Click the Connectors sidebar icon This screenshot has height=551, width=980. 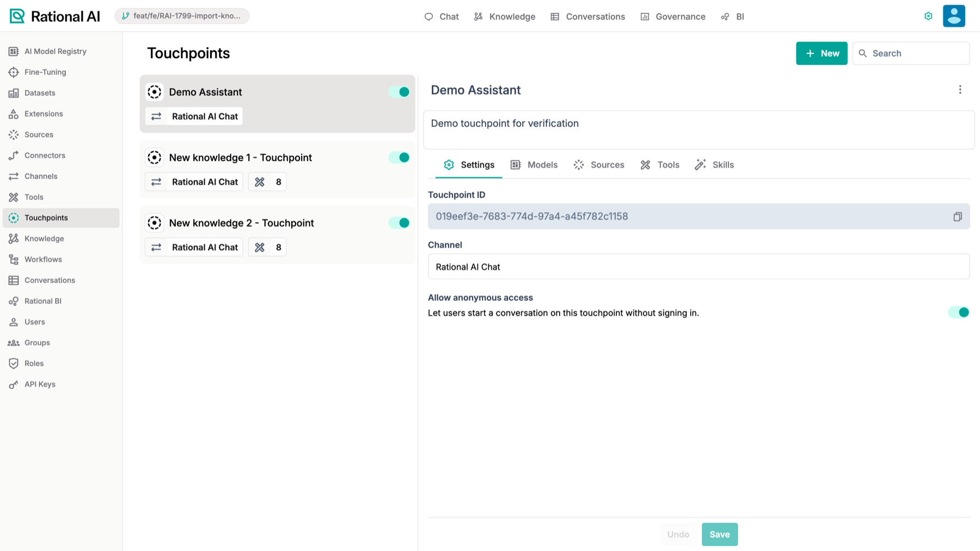tap(14, 156)
